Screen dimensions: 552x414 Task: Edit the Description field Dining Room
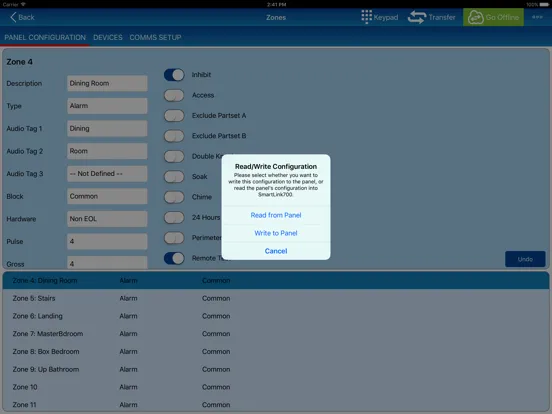[107, 83]
